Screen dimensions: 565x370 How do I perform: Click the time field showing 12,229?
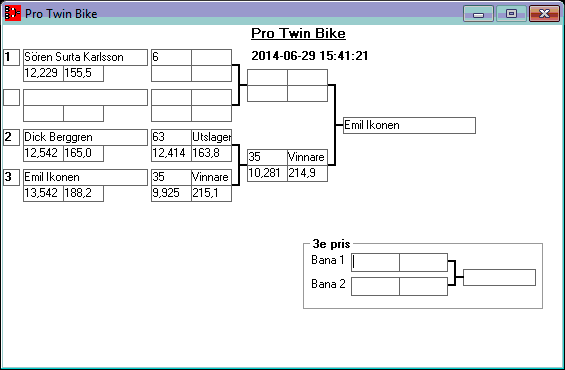pos(44,73)
